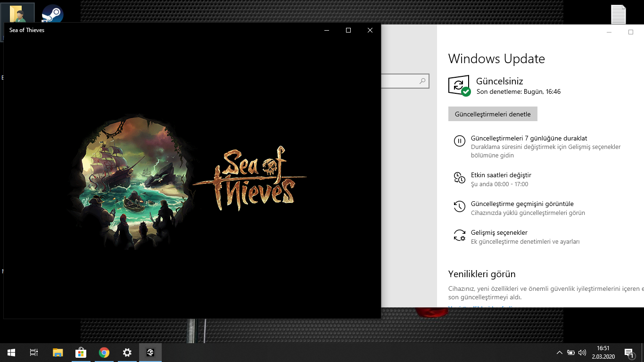
Task: Click the Windows Update heading
Action: (496, 59)
